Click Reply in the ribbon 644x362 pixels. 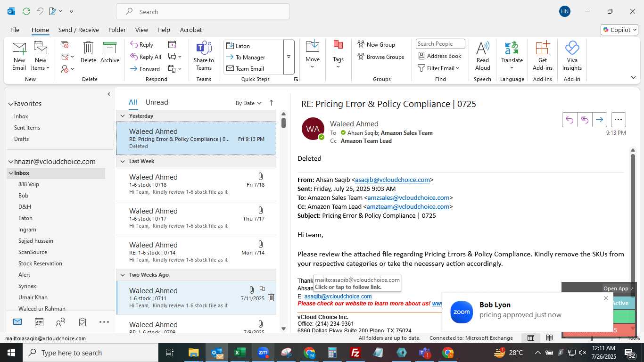tap(142, 45)
